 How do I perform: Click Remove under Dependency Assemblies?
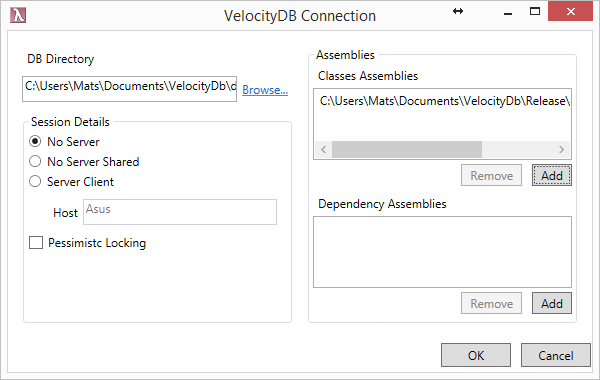pyautogui.click(x=491, y=303)
